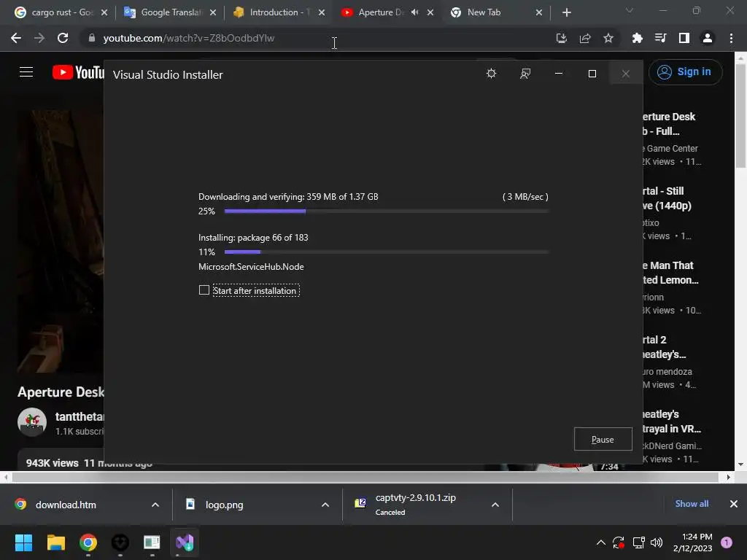Open YouTube hamburger guide menu
Screen dimensions: 747x560
tap(26, 72)
